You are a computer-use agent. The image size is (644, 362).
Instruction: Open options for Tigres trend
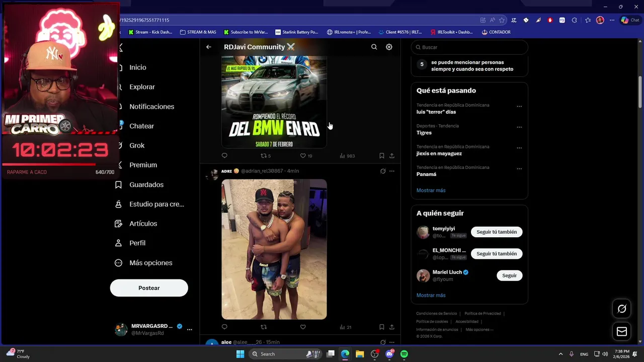(x=519, y=127)
